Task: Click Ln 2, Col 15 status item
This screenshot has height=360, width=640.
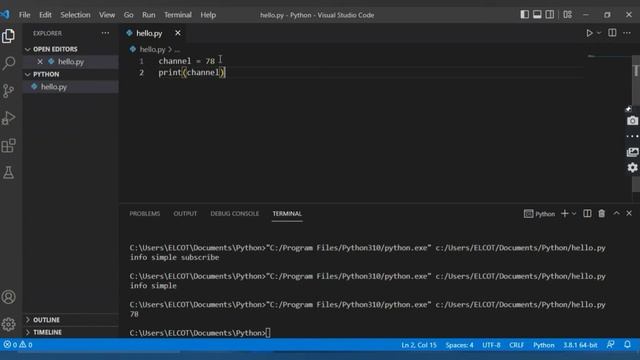Action: click(419, 345)
